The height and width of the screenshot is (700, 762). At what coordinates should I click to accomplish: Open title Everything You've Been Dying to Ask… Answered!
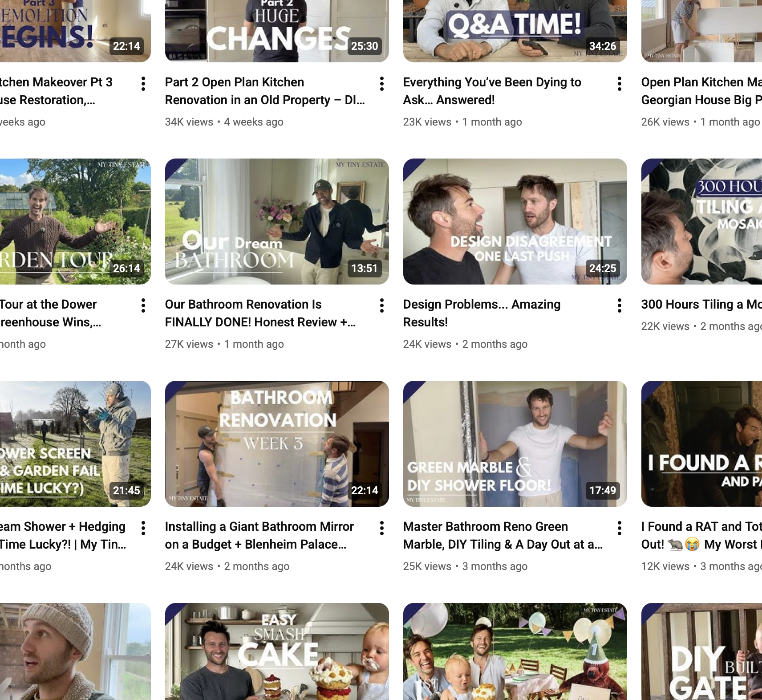[x=492, y=91]
